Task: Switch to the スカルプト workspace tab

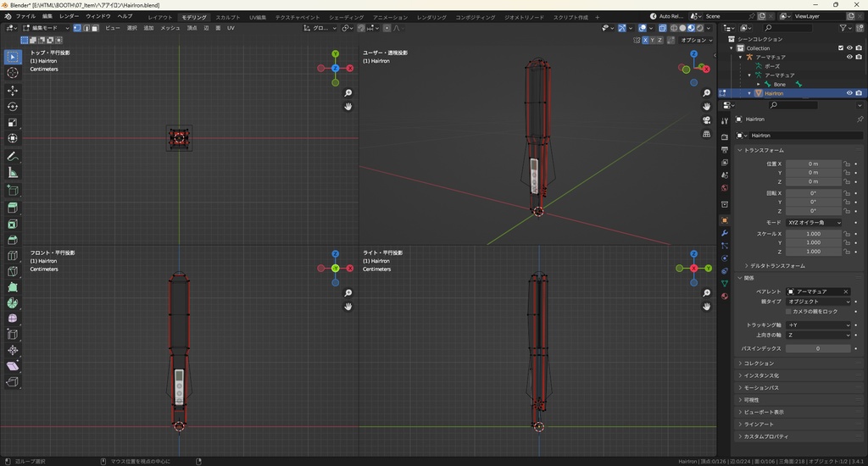Action: pyautogui.click(x=227, y=17)
